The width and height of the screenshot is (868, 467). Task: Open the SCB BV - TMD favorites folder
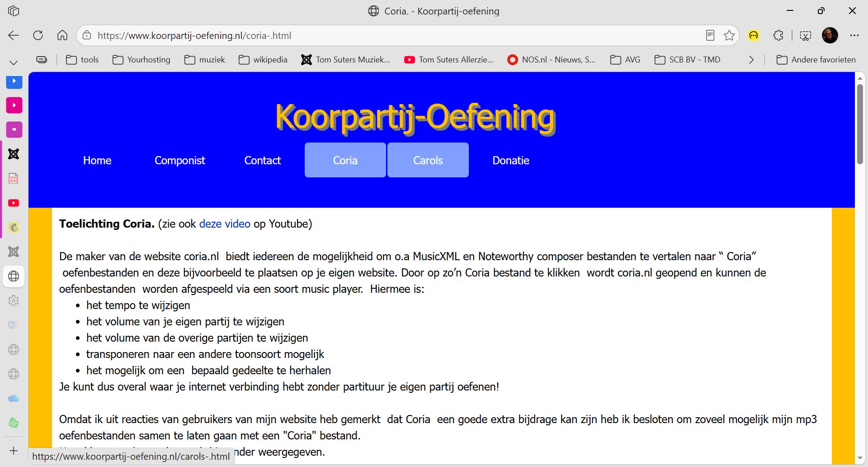688,60
